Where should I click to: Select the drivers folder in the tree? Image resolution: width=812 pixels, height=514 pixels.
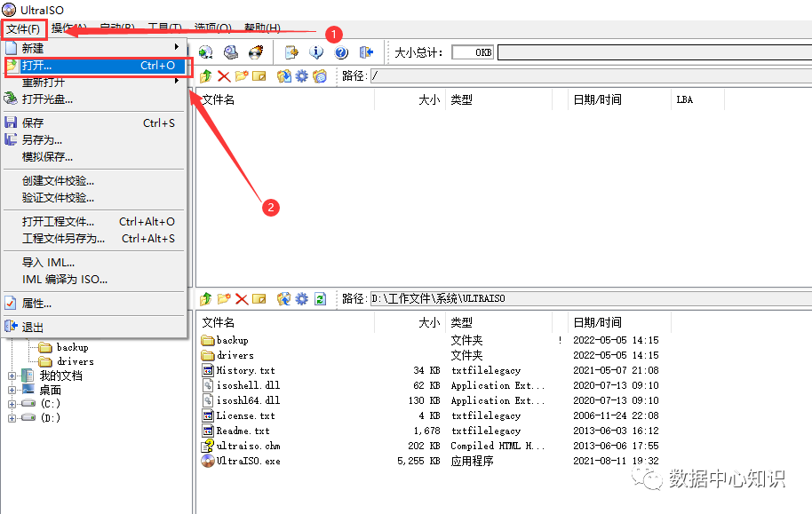tap(76, 361)
